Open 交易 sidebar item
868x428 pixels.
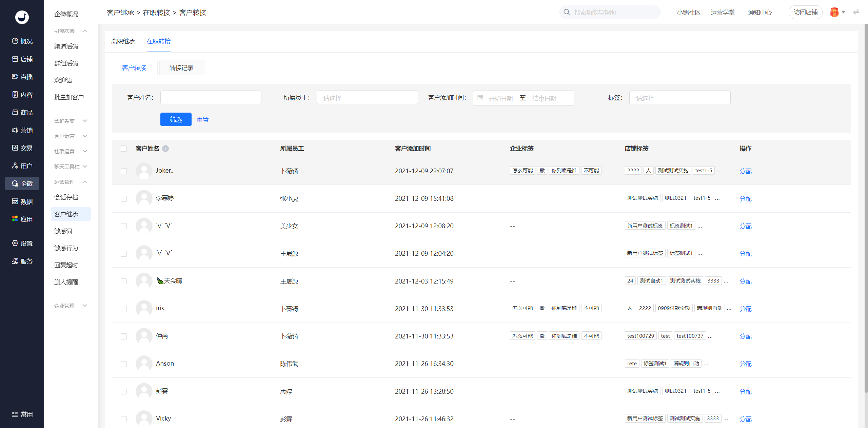(22, 148)
